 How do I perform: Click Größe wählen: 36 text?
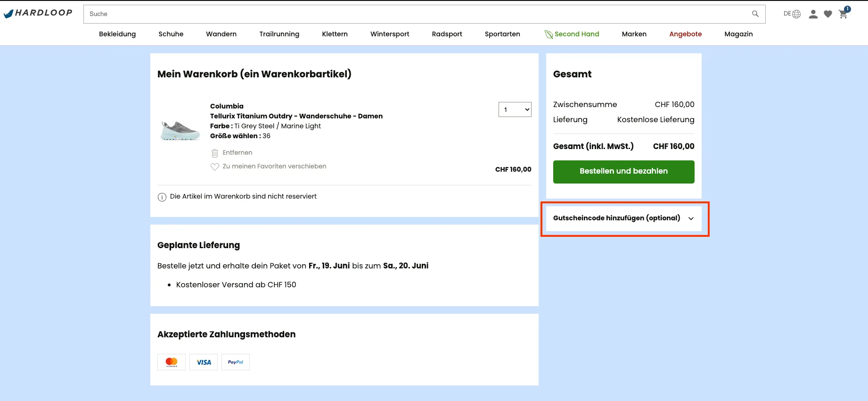tap(240, 136)
